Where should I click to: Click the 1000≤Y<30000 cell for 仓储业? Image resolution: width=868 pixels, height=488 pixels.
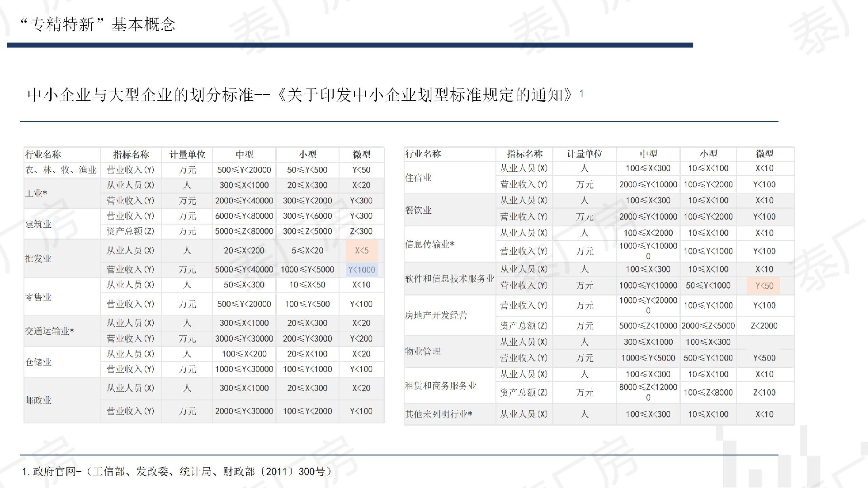244,369
